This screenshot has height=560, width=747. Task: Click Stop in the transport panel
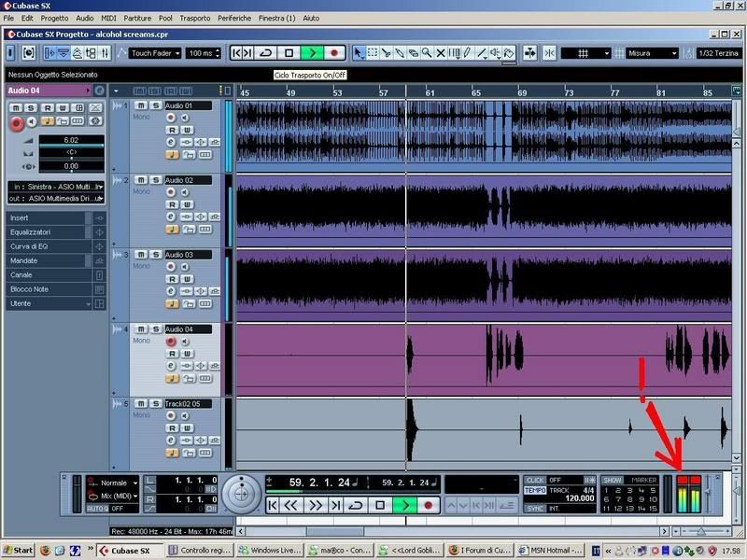(x=380, y=505)
